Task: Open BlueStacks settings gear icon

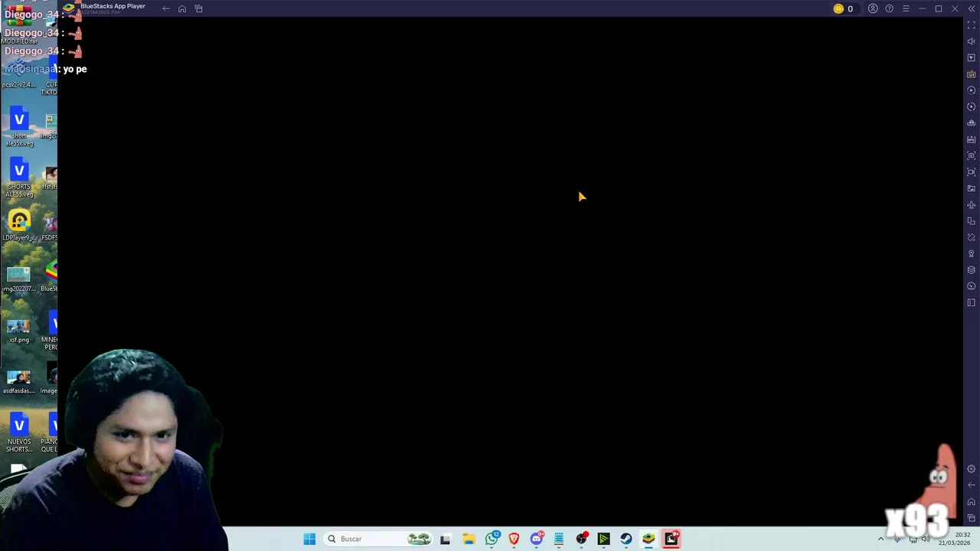Action: [x=972, y=469]
